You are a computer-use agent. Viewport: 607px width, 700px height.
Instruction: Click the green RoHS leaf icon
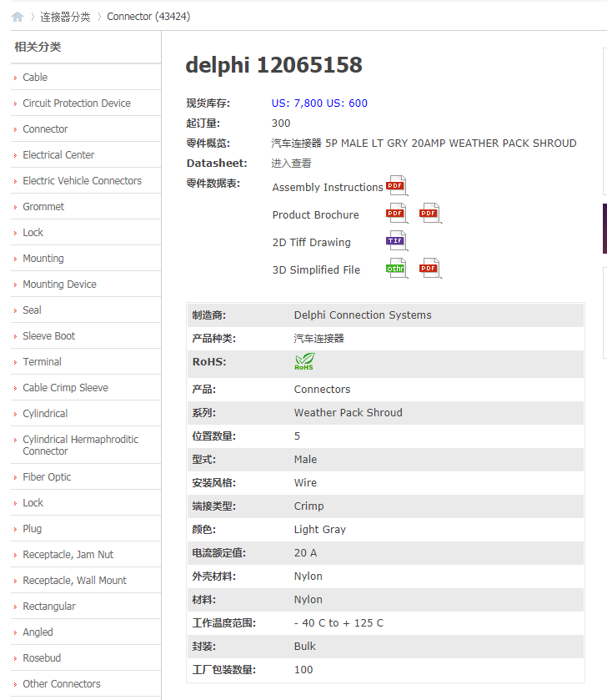[304, 361]
